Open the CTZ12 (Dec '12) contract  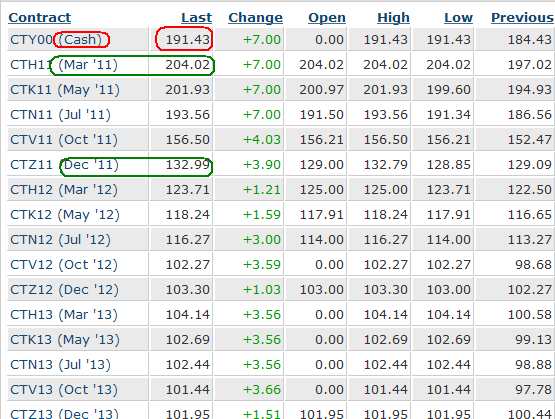tap(64, 290)
